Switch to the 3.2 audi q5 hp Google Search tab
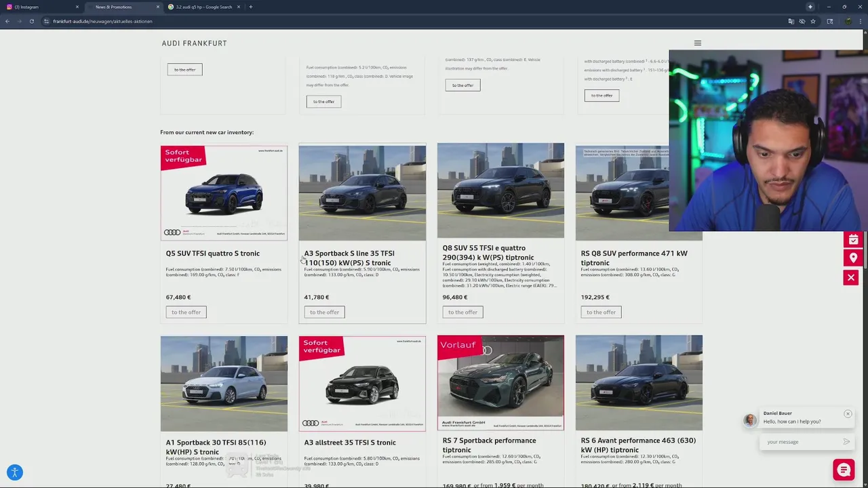 coord(204,7)
